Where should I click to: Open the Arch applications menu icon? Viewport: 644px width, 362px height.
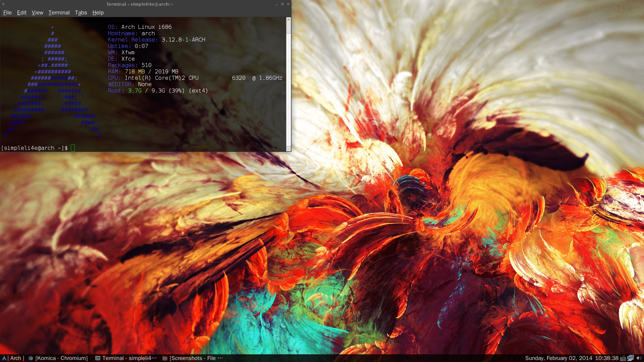click(4, 358)
